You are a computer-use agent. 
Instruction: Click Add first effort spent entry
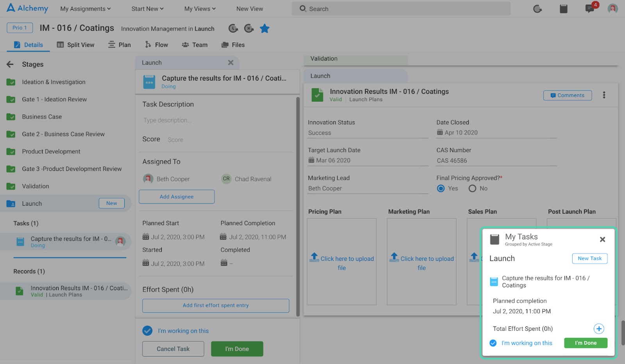pos(216,305)
